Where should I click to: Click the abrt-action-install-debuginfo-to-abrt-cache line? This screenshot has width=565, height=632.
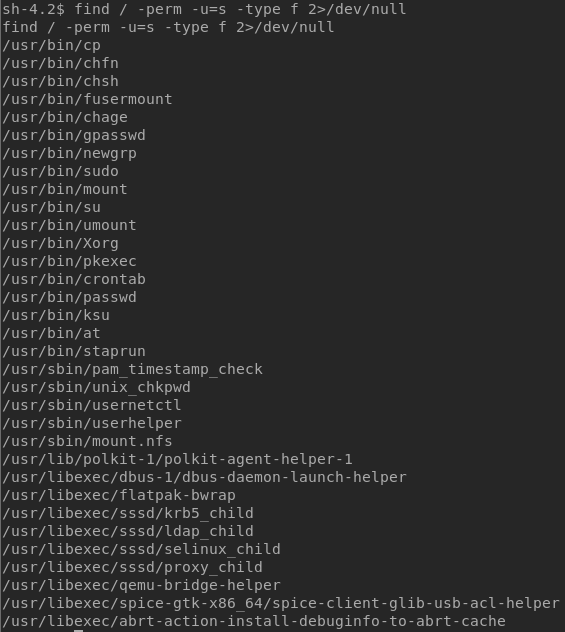tap(254, 622)
